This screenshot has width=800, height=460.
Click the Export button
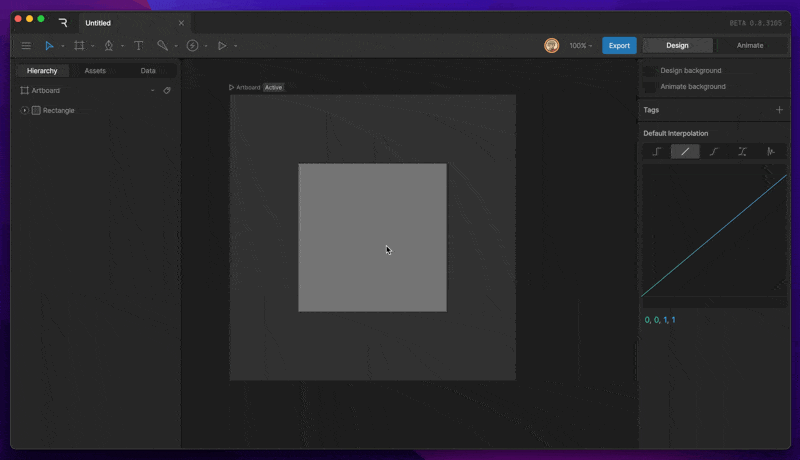619,45
